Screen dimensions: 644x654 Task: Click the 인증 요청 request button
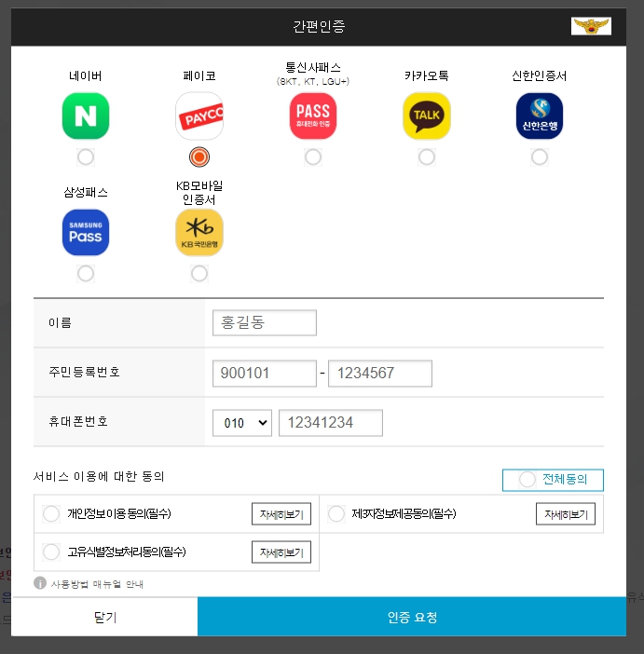(412, 617)
